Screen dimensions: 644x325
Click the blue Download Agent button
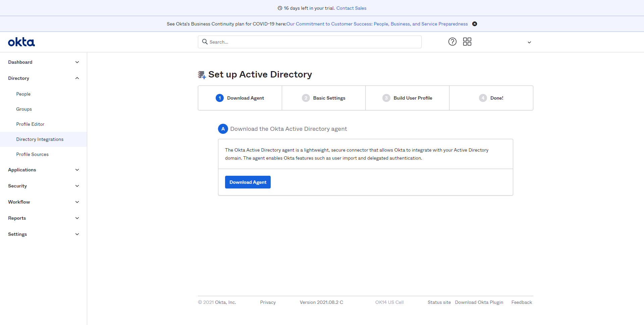tap(248, 182)
